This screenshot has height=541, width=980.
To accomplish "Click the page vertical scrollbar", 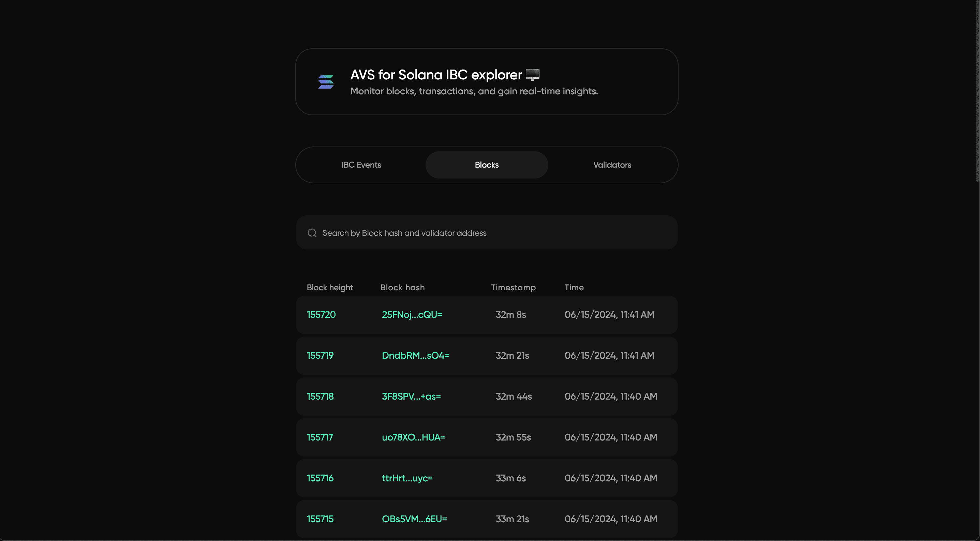I will click(x=977, y=91).
